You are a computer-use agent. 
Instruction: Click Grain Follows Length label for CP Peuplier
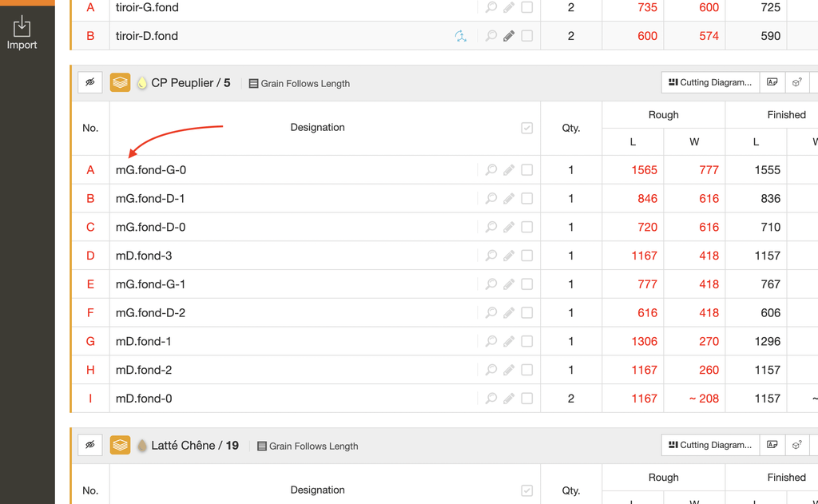point(300,84)
